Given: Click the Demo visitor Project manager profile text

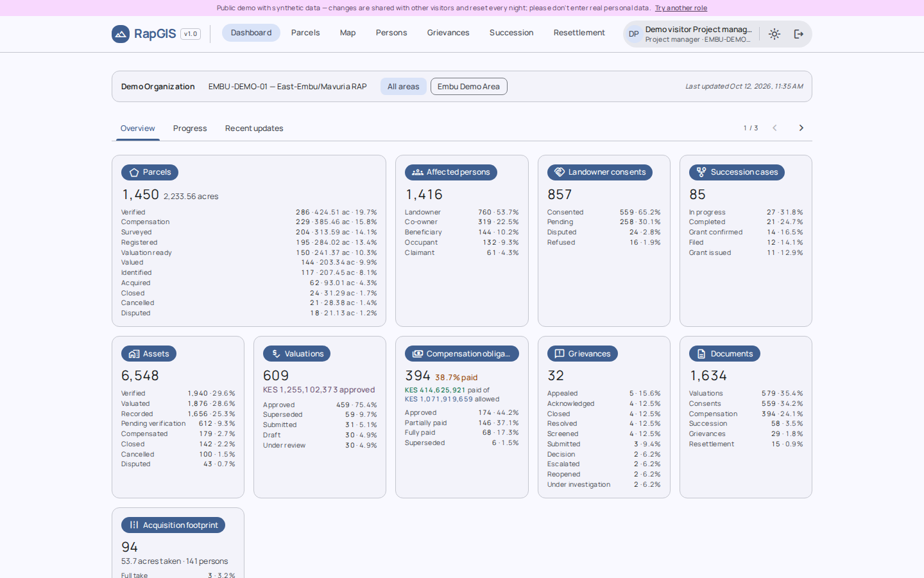Looking at the screenshot, I should [698, 34].
